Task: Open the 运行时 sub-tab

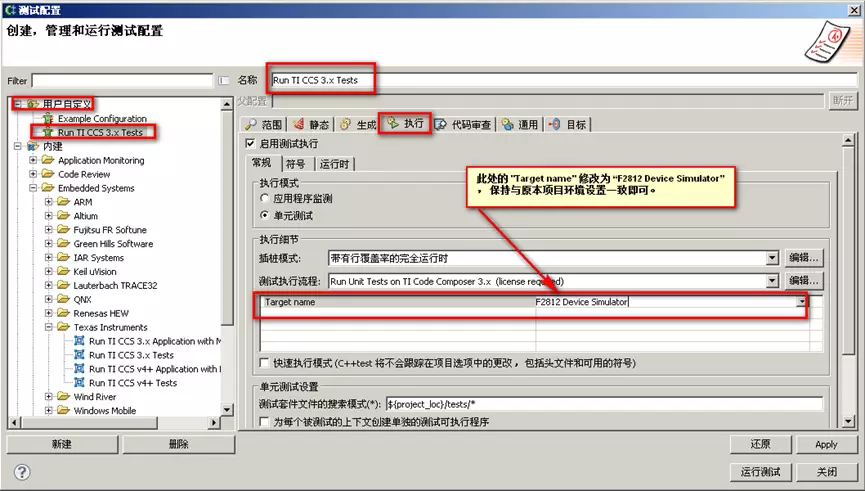Action: pyautogui.click(x=334, y=164)
